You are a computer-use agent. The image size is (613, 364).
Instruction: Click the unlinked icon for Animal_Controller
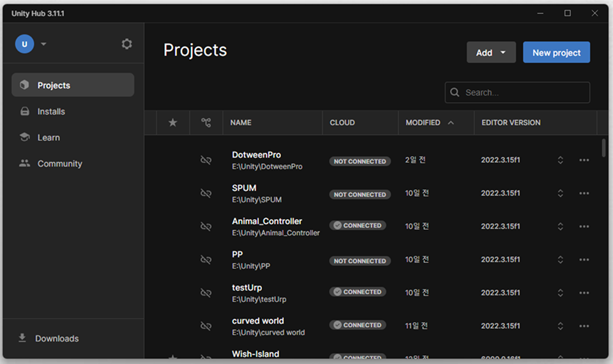coord(206,226)
